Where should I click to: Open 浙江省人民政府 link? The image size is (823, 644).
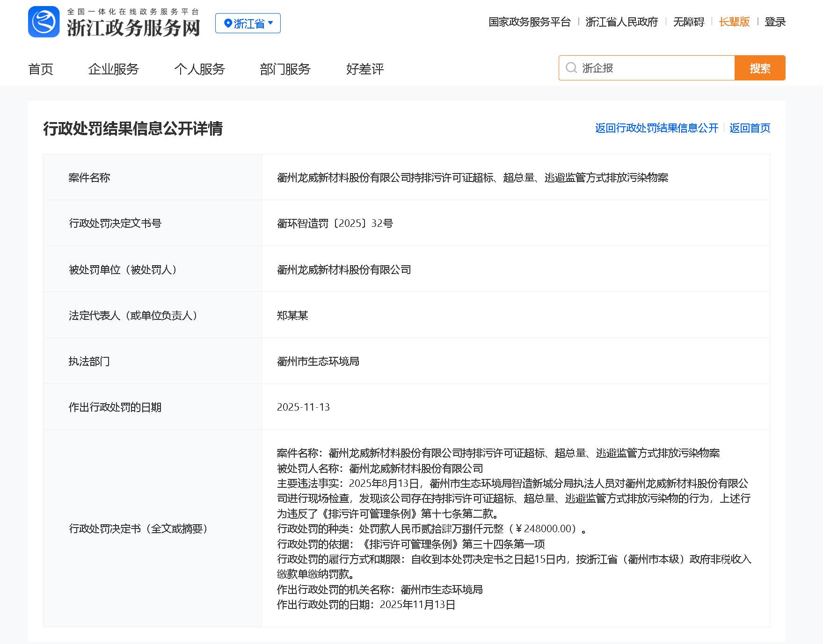click(x=621, y=22)
